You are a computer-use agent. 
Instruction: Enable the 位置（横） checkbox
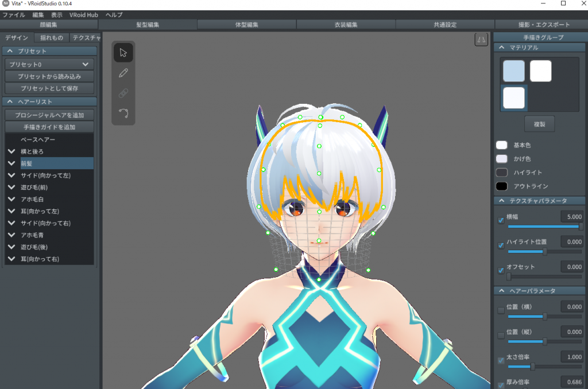(501, 310)
